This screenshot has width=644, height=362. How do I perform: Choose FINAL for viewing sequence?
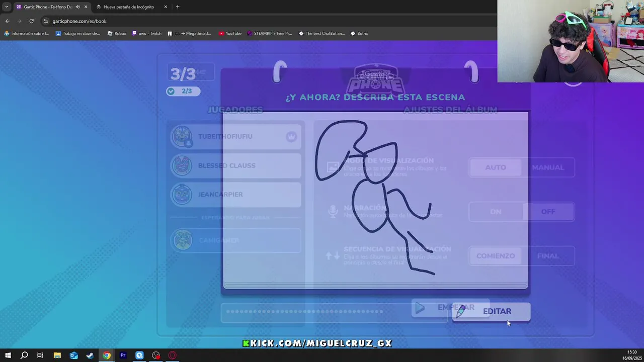548,256
